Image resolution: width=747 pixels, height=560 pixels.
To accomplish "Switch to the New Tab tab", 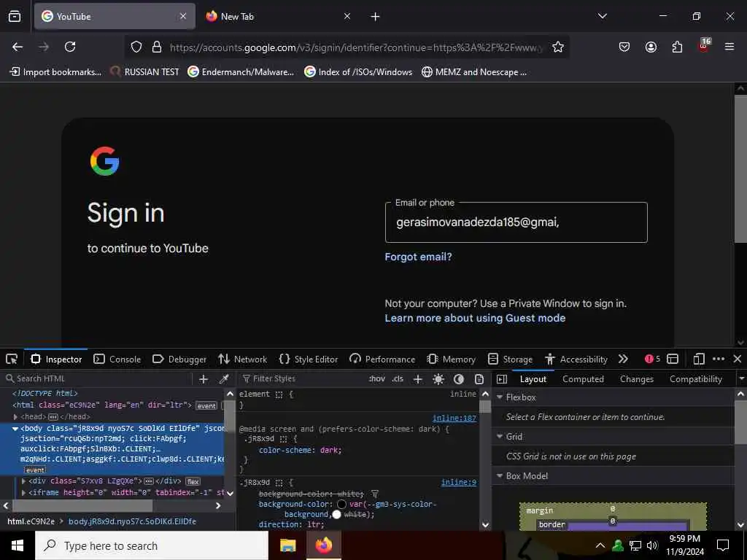I will [x=279, y=16].
